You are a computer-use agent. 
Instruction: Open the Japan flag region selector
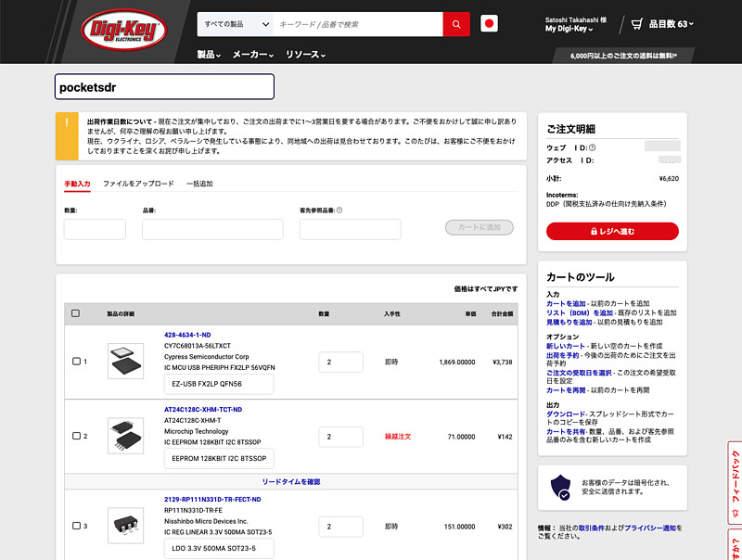pos(489,24)
